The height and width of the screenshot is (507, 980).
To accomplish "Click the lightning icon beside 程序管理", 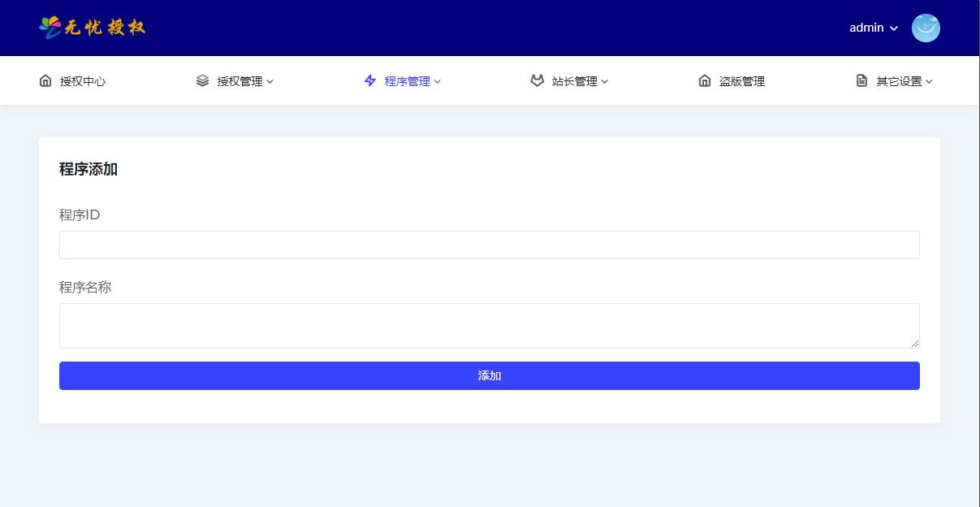I will click(370, 80).
